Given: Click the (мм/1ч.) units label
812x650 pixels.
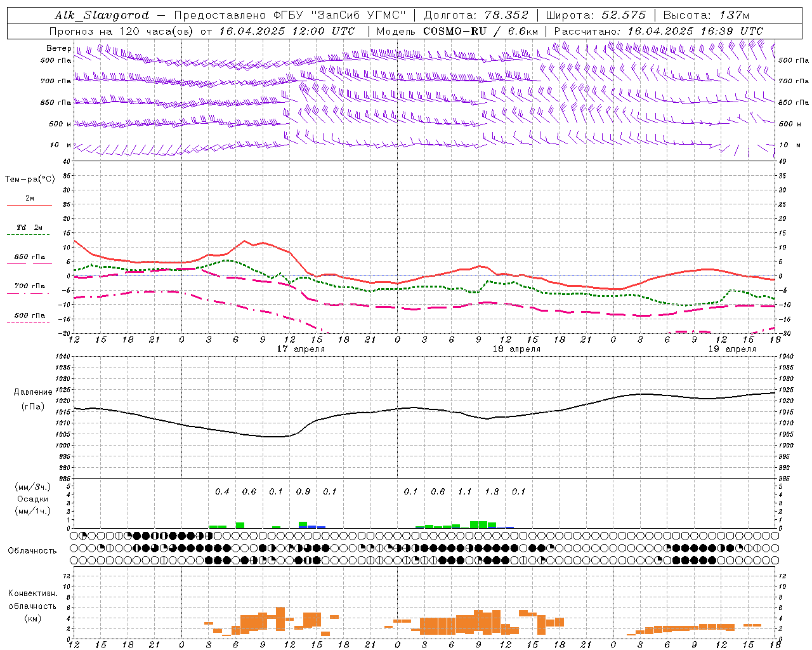Looking at the screenshot, I should point(32,511).
